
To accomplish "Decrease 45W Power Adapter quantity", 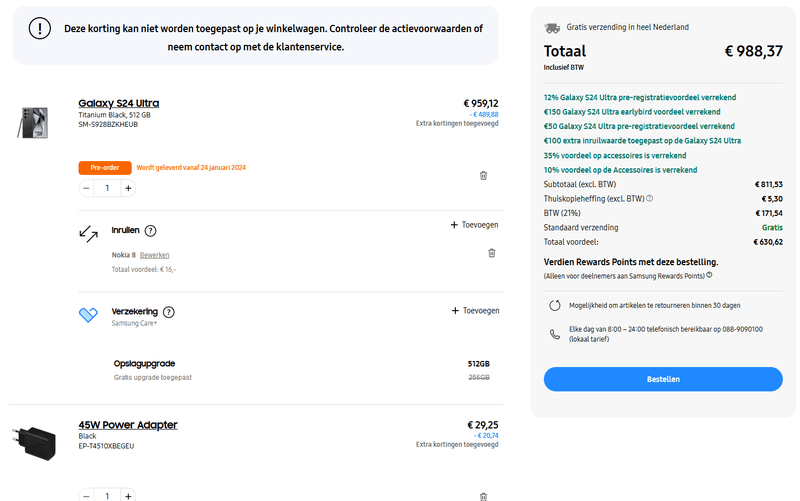I will (x=87, y=495).
